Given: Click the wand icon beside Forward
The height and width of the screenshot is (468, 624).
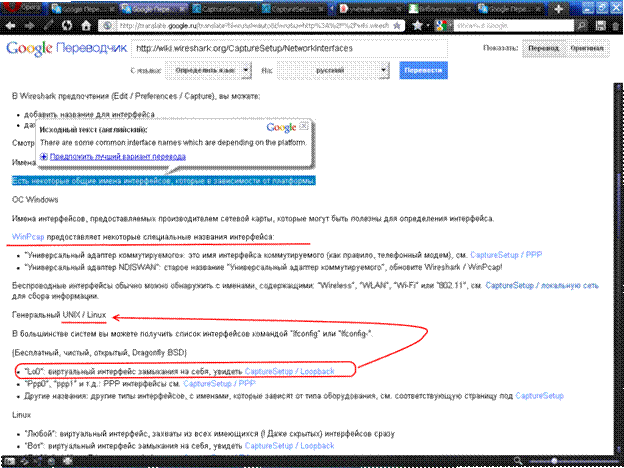Looking at the screenshot, I should [49, 26].
